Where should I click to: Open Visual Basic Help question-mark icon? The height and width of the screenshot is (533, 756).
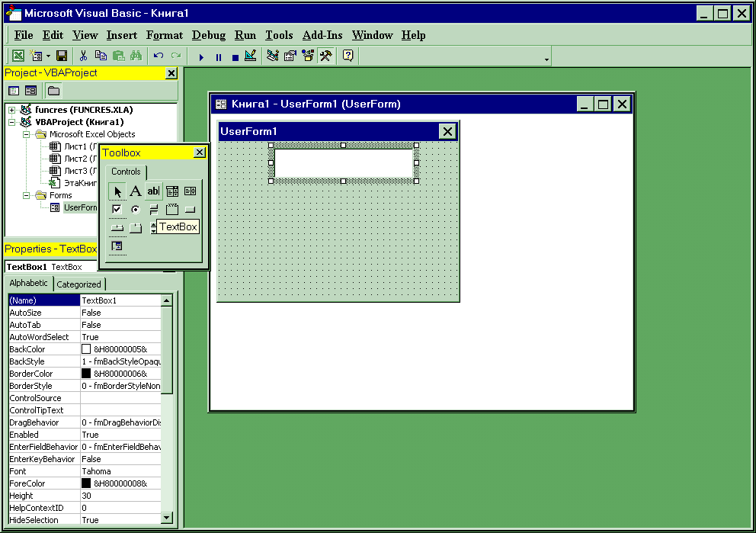tap(348, 56)
